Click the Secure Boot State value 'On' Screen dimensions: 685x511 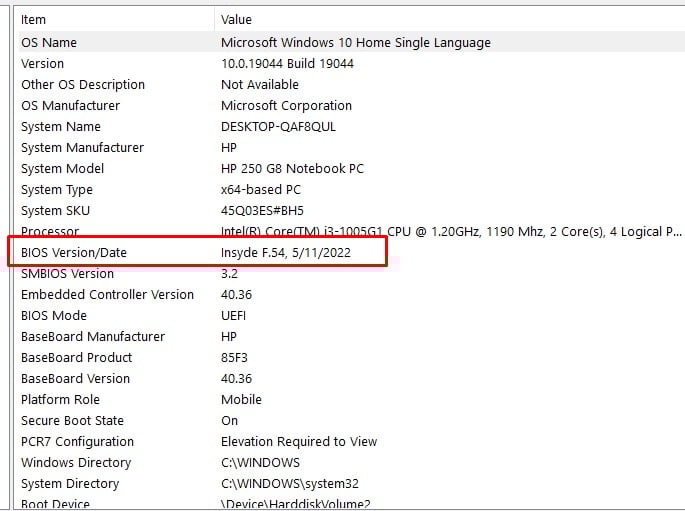tap(229, 420)
